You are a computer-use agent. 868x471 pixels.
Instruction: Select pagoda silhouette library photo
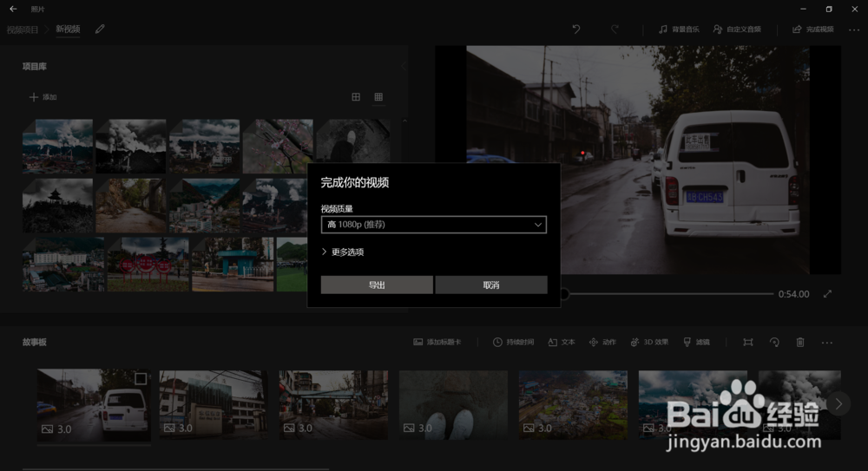57,206
